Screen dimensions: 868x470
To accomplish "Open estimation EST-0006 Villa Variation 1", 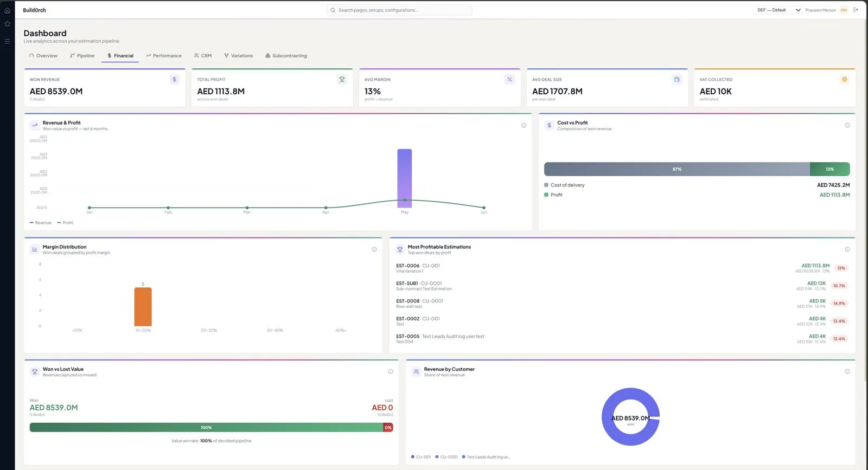I will click(622, 268).
